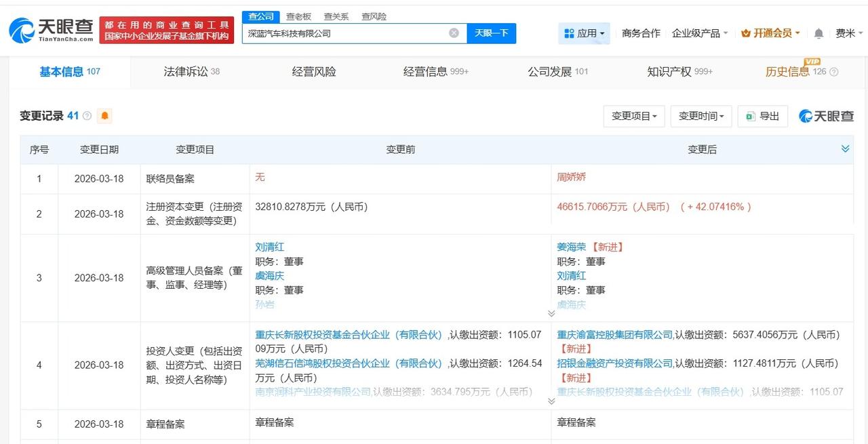Click the 天眼一下 search button
This screenshot has height=444, width=868.
[492, 33]
